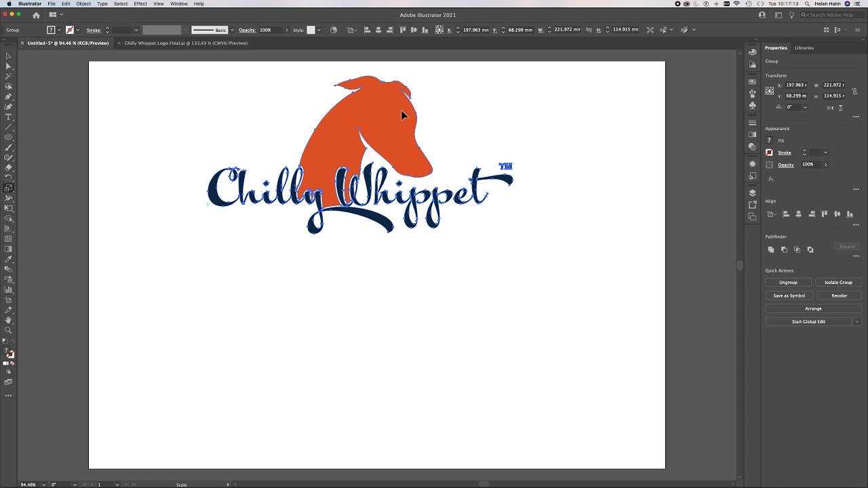
Task: Select the Eyedropper tool
Action: 8,259
